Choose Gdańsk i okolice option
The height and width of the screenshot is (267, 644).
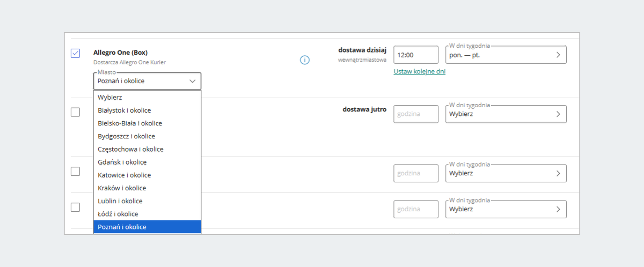tap(122, 162)
